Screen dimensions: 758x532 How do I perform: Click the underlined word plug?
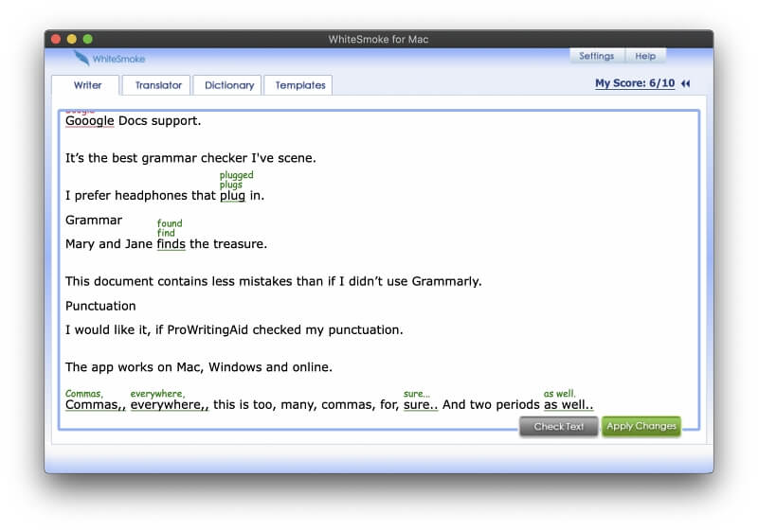tap(232, 196)
